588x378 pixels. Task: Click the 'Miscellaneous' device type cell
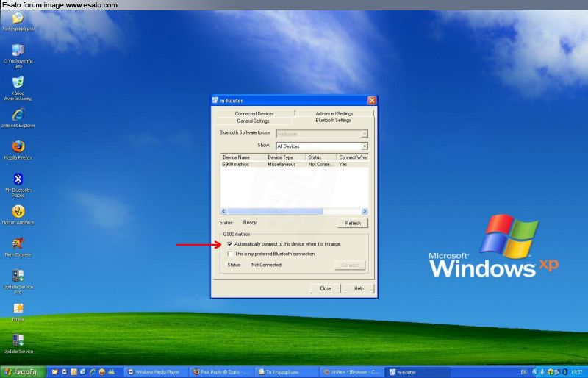[x=282, y=164]
